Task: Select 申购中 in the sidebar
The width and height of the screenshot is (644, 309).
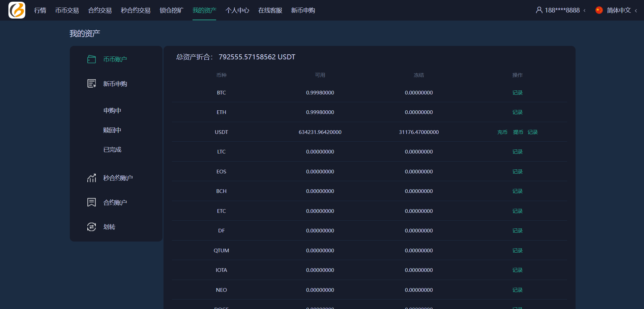Action: pyautogui.click(x=112, y=111)
